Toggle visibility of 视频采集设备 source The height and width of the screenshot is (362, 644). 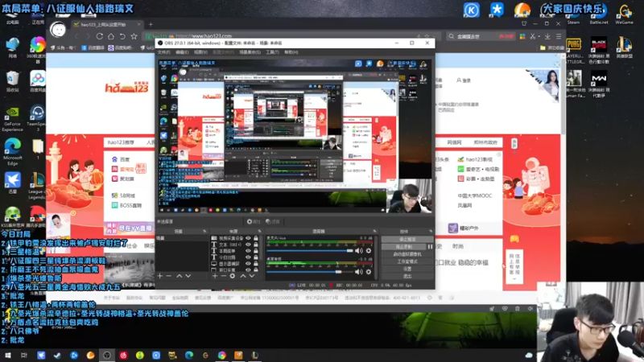(x=248, y=238)
